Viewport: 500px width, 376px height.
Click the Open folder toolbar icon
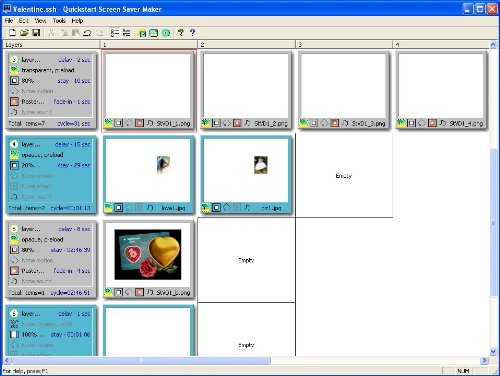pos(24,33)
